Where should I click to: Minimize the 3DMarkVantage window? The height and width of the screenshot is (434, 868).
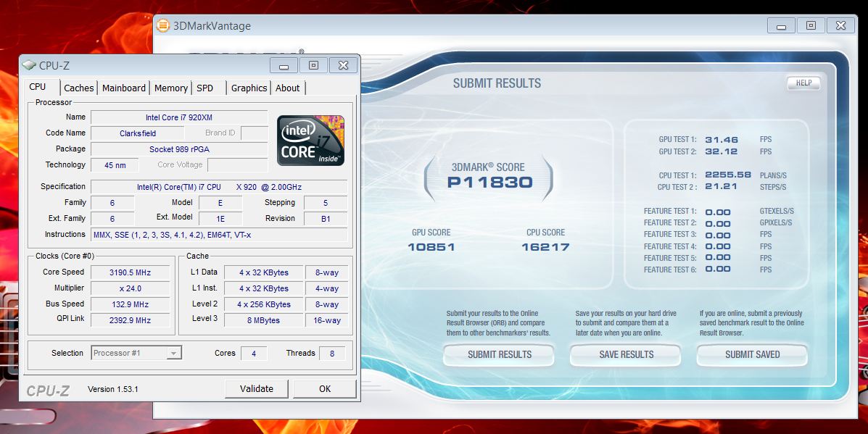click(782, 25)
